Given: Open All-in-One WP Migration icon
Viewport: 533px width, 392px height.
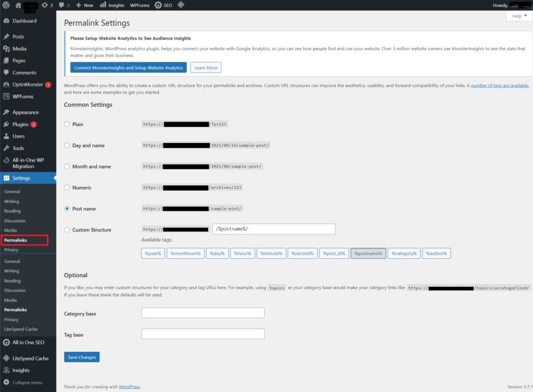Looking at the screenshot, I should 6,160.
